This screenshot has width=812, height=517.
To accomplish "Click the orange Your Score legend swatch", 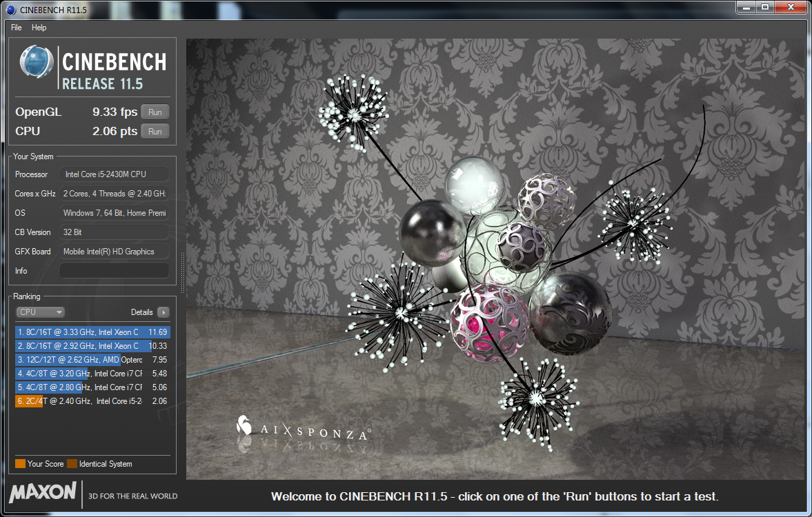I will [20, 464].
